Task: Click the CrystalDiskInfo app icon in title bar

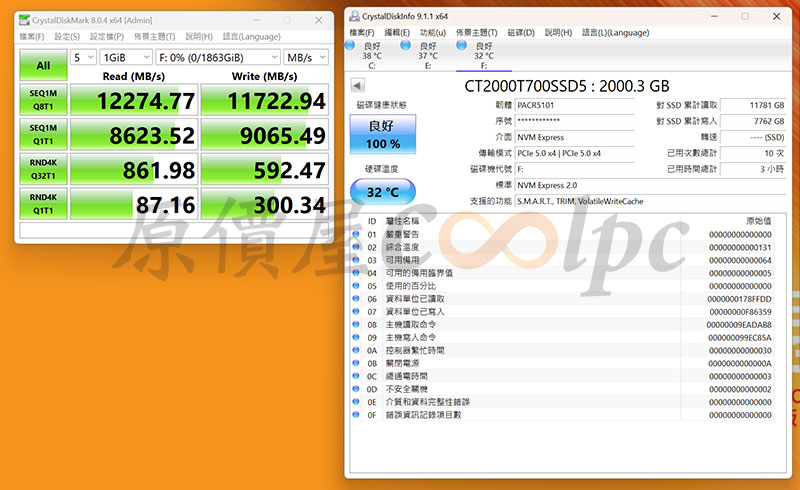Action: point(354,16)
